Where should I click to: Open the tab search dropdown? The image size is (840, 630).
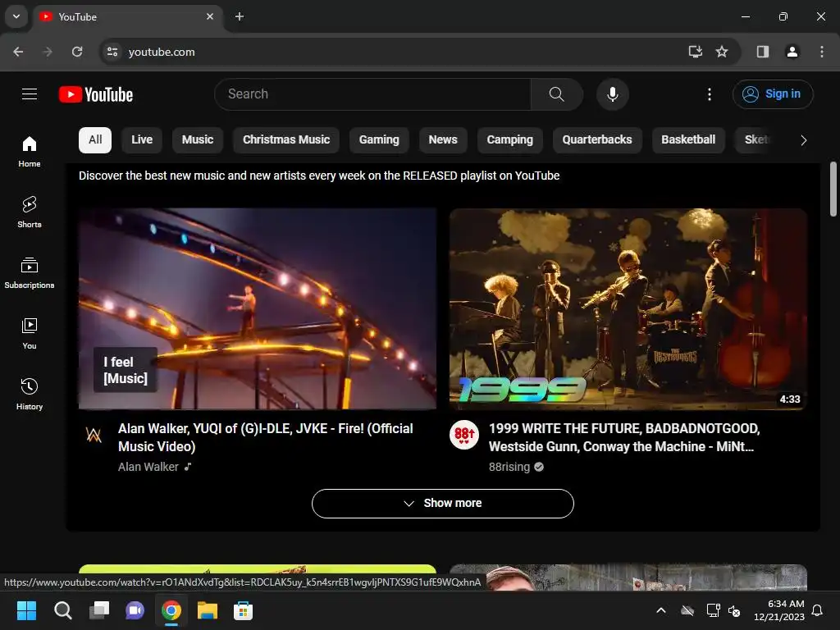click(x=16, y=16)
